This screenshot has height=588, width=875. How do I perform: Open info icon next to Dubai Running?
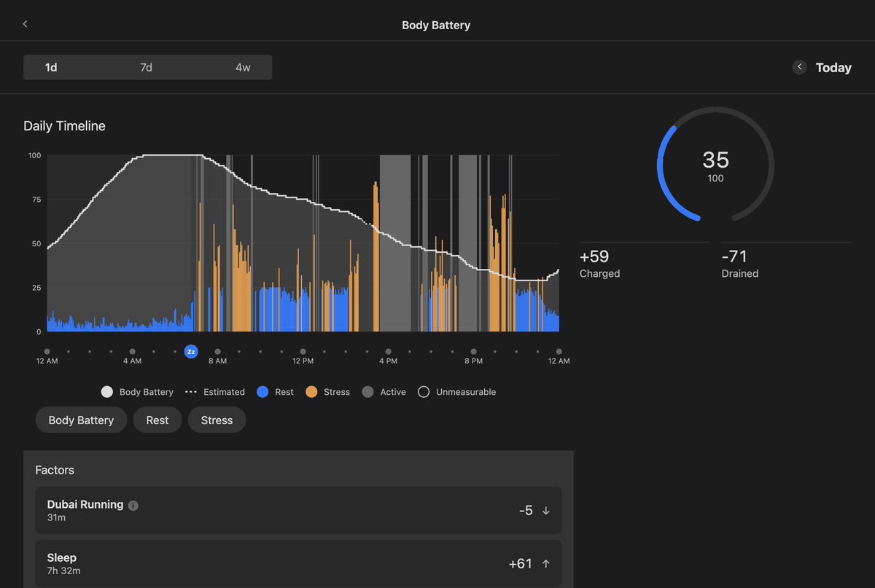[x=133, y=506]
